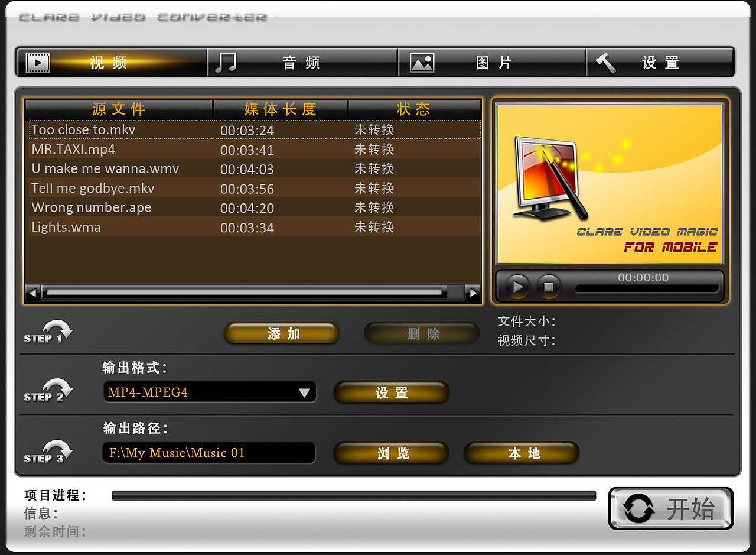Click the filmstrip icon on the 视频 tab
The image size is (756, 555).
pyautogui.click(x=38, y=61)
